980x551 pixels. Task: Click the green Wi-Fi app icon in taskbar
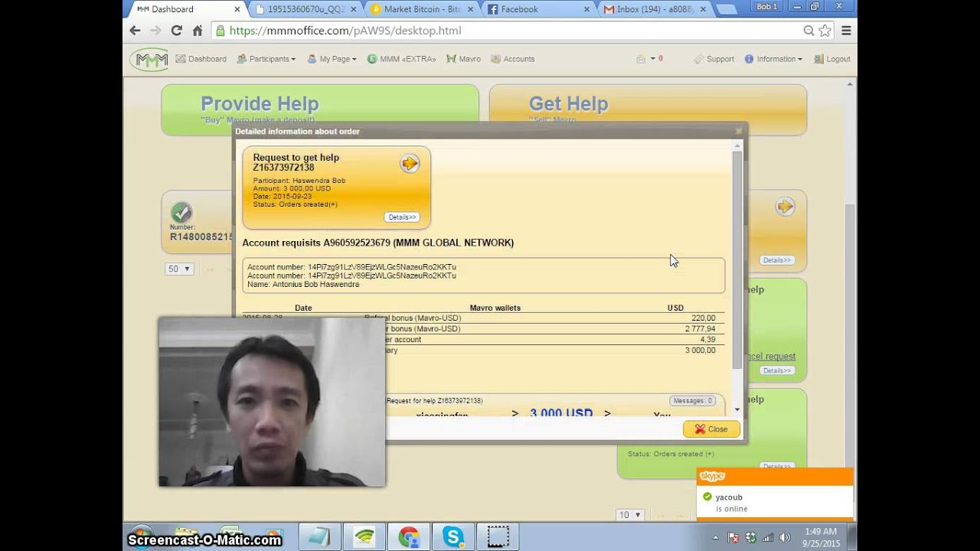(364, 537)
